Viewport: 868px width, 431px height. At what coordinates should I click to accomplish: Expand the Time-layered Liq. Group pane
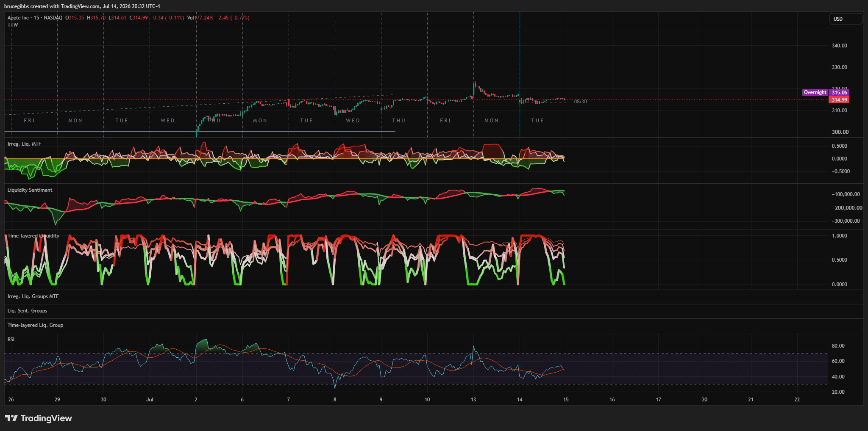pyautogui.click(x=35, y=325)
